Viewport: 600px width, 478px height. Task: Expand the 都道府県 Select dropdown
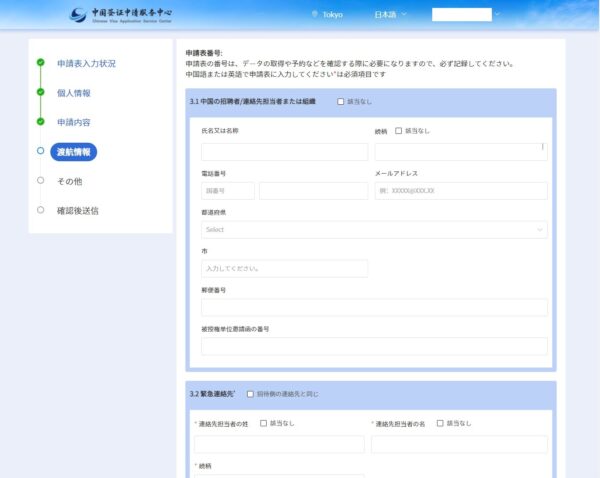pos(374,230)
